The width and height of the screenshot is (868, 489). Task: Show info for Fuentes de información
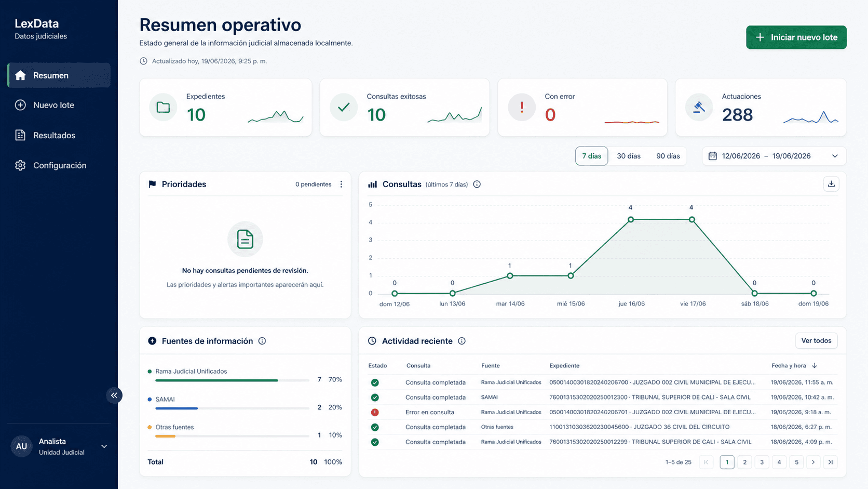click(x=262, y=341)
